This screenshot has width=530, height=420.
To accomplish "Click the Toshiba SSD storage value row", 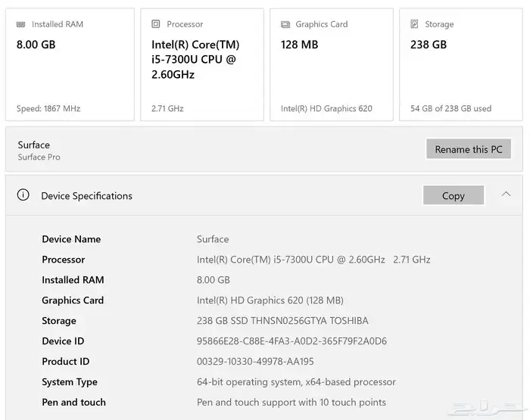I will [282, 321].
